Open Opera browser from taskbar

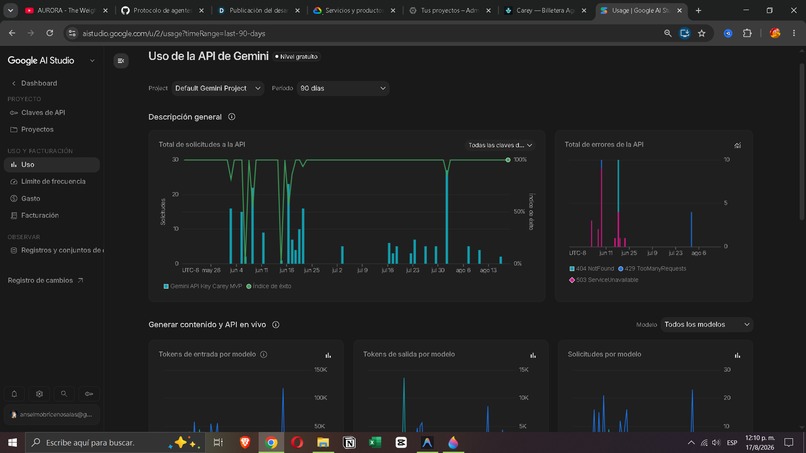coord(297,442)
